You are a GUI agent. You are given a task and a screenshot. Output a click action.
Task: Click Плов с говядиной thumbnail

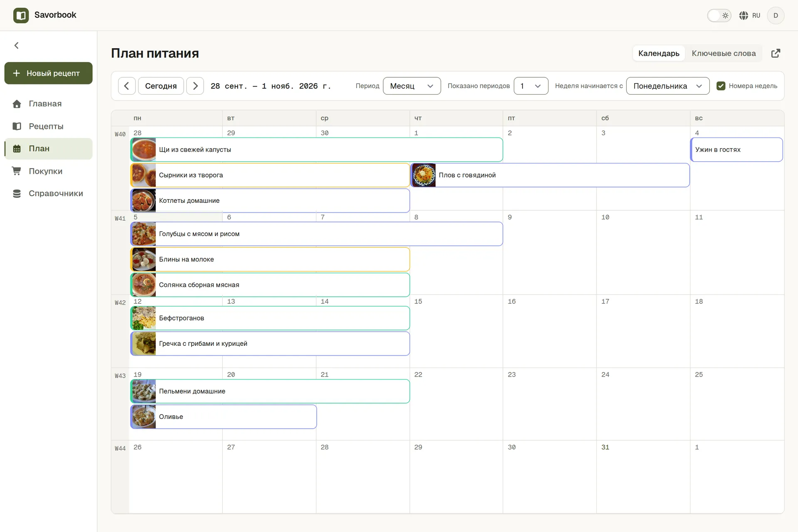(x=424, y=175)
